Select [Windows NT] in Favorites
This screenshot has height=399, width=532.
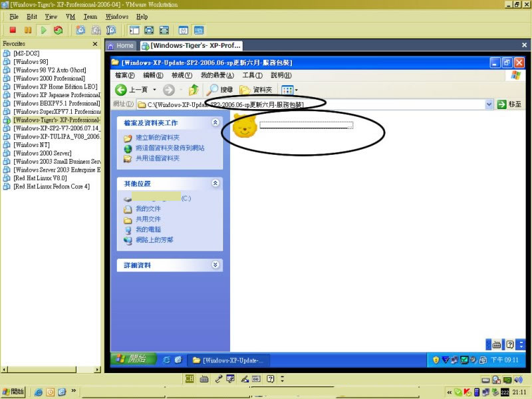(x=31, y=145)
